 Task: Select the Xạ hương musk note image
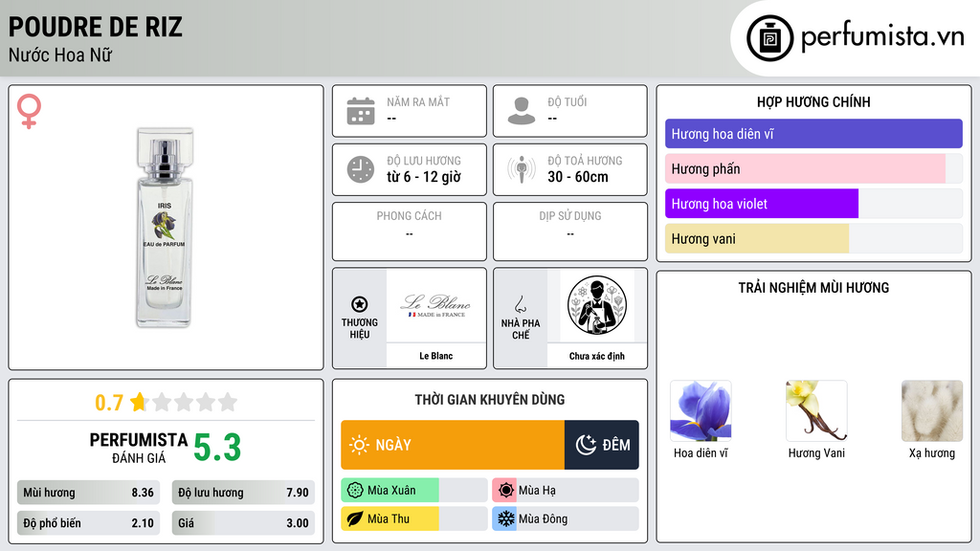point(932,411)
